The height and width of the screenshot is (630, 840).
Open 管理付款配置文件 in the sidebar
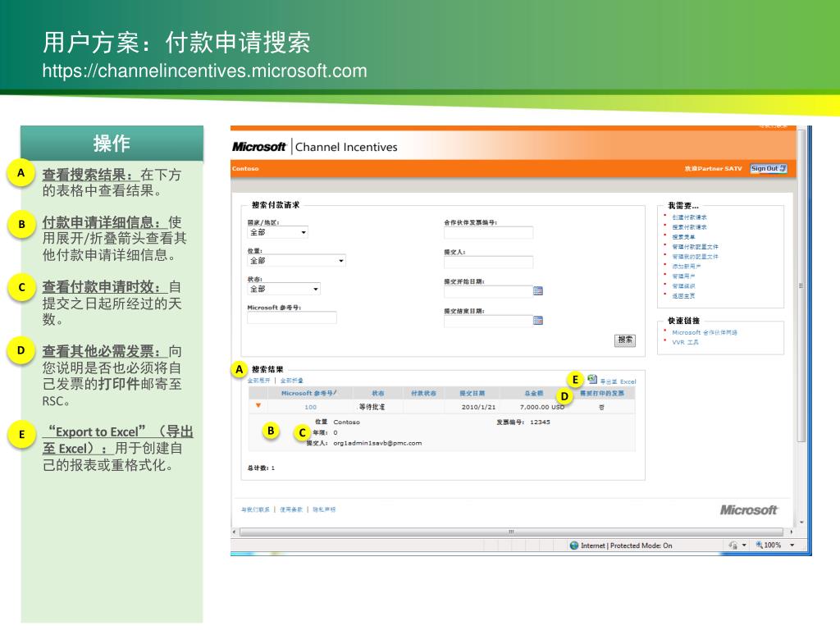696,247
